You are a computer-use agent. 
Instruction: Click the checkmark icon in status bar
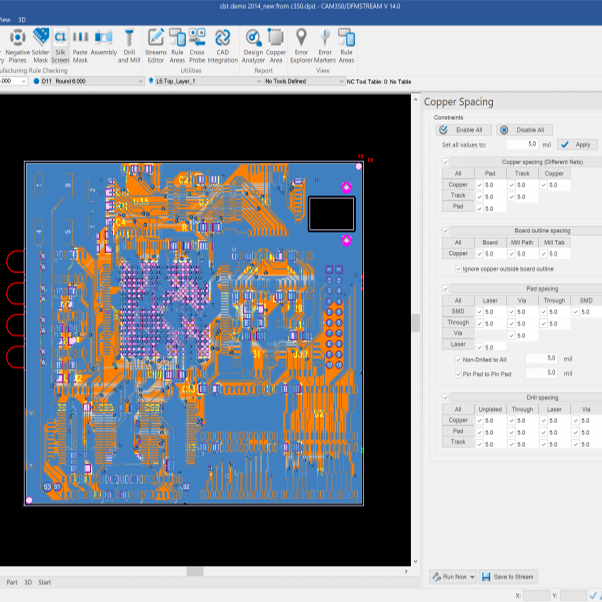594,595
